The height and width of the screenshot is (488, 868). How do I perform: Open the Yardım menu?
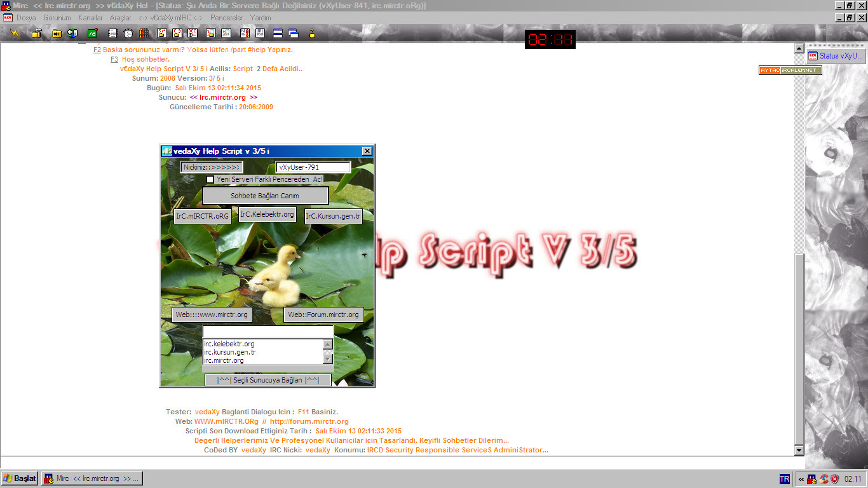point(261,18)
